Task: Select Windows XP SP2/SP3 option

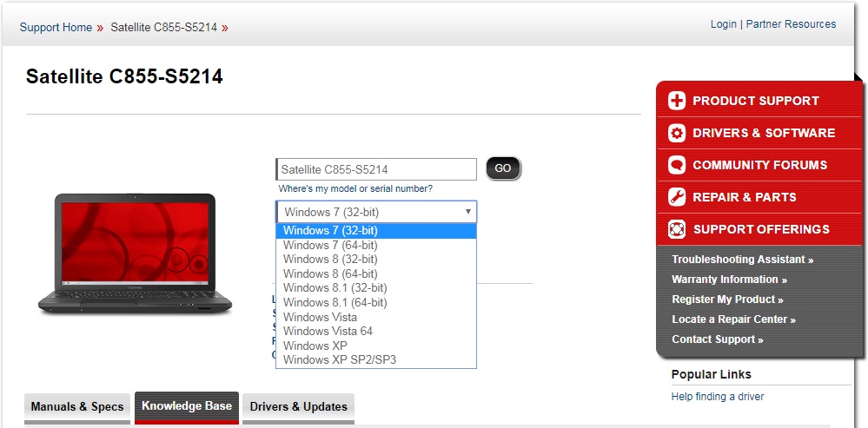Action: 376,360
